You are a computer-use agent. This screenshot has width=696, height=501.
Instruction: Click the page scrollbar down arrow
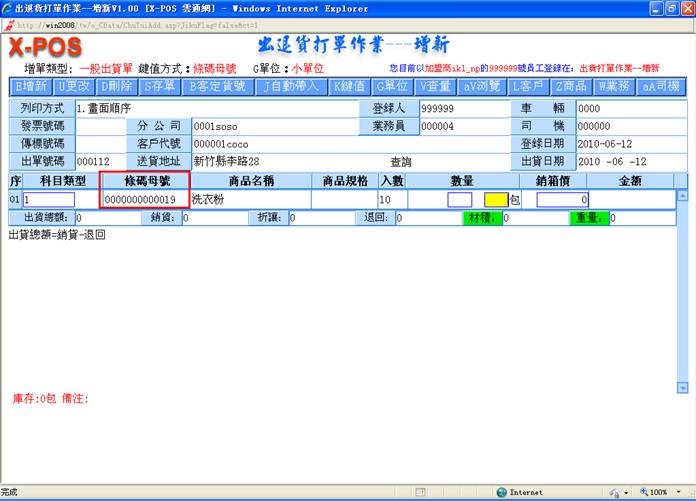[x=684, y=387]
